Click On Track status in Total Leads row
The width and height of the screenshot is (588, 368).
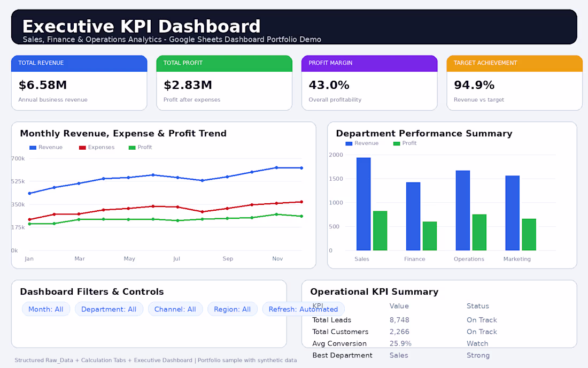point(482,320)
